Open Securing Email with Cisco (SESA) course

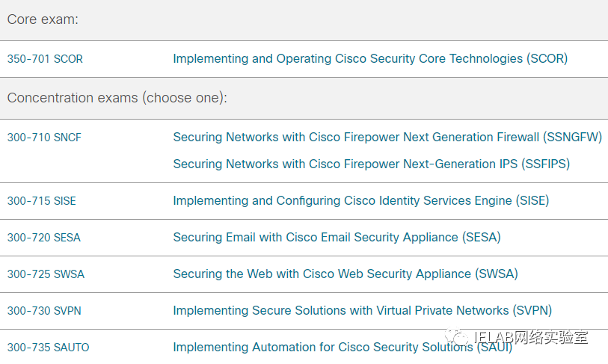(x=337, y=237)
